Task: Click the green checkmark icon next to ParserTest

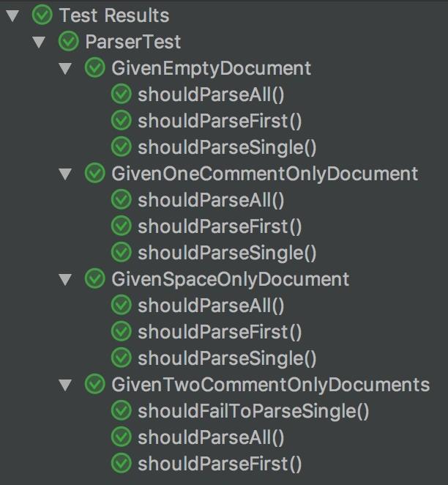Action: (69, 42)
